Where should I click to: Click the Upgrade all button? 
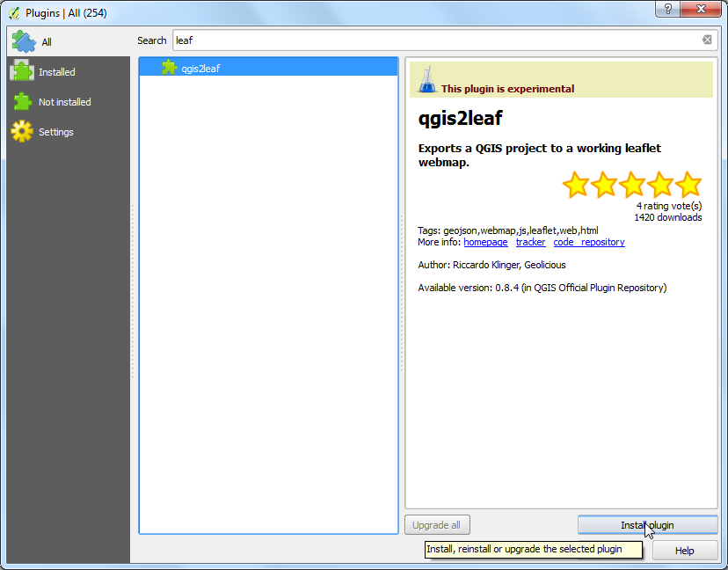(x=437, y=525)
